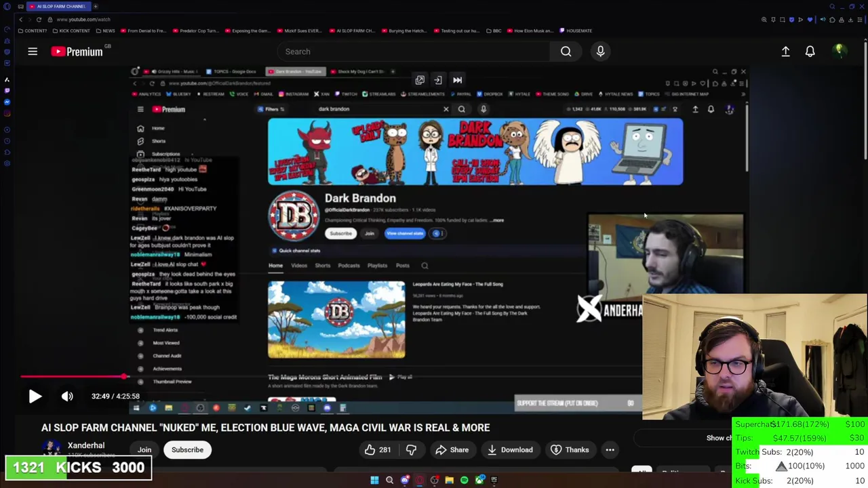This screenshot has height=488, width=868.
Task: Open the YouTube account avatar menu
Action: [839, 52]
